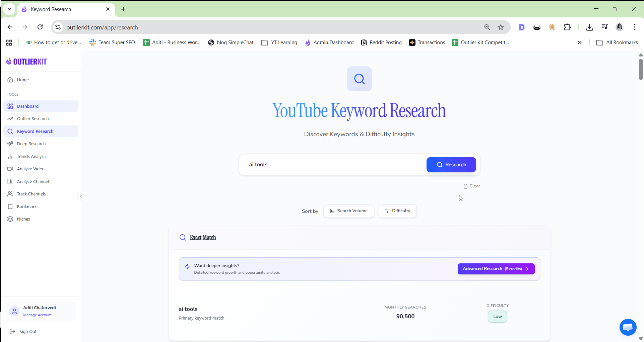Image resolution: width=644 pixels, height=342 pixels.
Task: Select Track Channels from the sidebar
Action: [31, 194]
